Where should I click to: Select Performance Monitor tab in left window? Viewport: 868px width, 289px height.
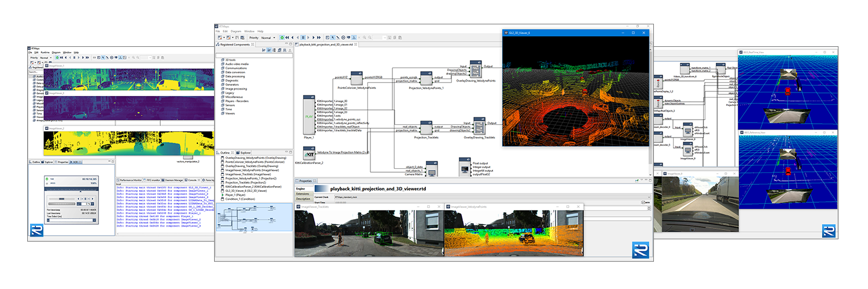pyautogui.click(x=130, y=180)
